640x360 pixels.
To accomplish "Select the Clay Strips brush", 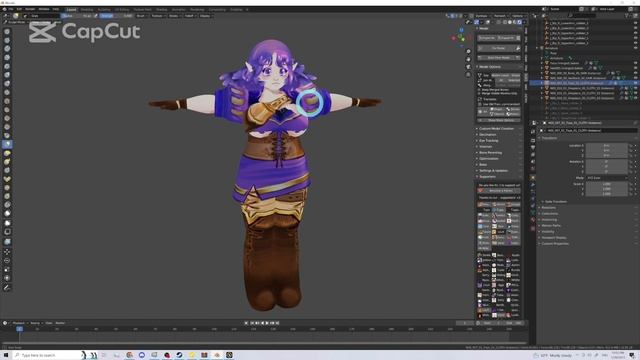I will pyautogui.click(x=7, y=57).
